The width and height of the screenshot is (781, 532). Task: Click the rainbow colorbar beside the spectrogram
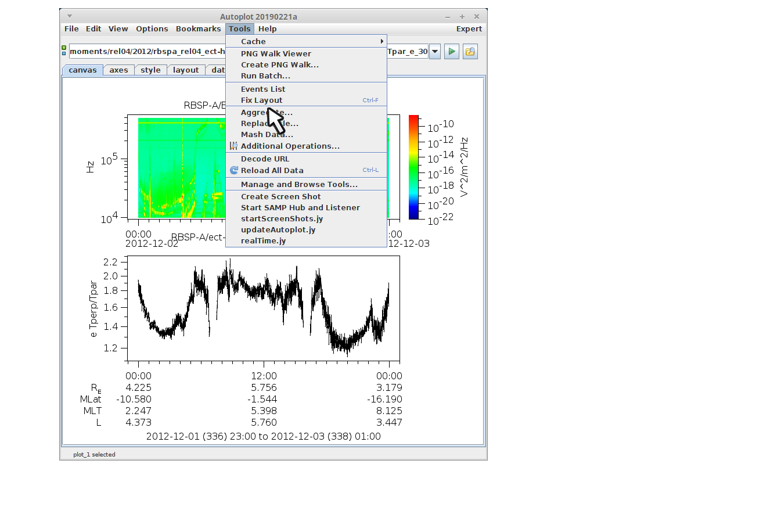(413, 167)
